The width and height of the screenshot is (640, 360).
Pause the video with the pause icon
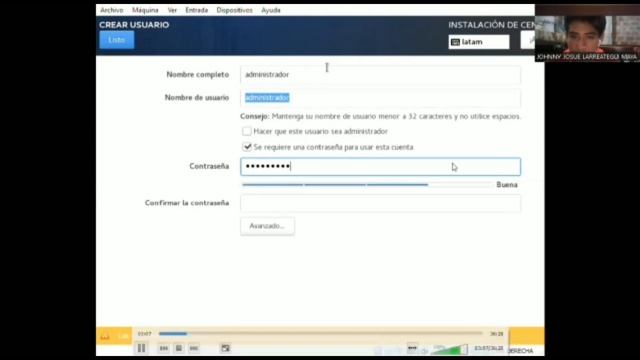pyautogui.click(x=141, y=348)
